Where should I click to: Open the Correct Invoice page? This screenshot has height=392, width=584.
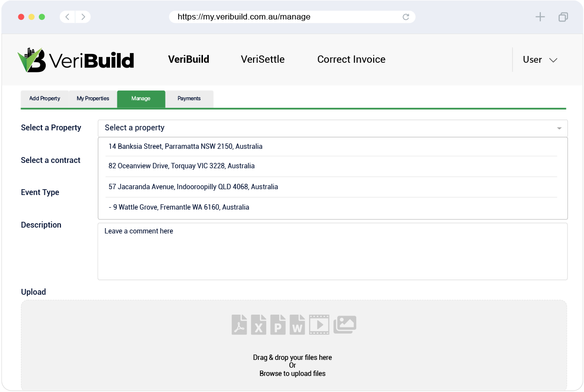coord(351,59)
